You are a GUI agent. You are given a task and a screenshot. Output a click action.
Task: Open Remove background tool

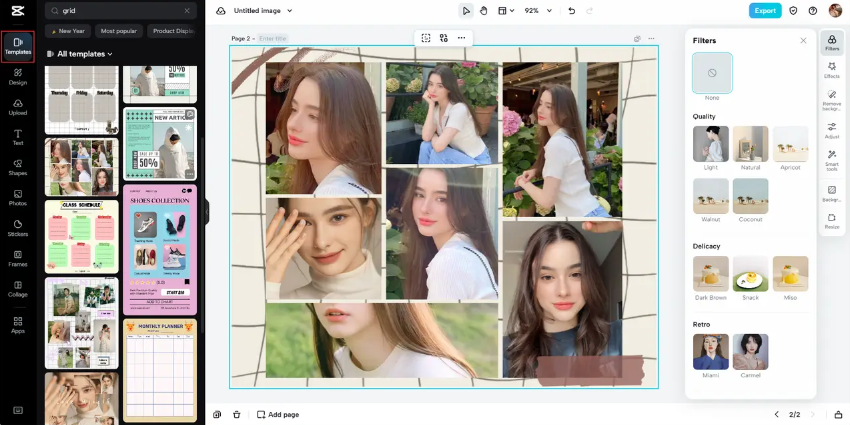point(831,99)
